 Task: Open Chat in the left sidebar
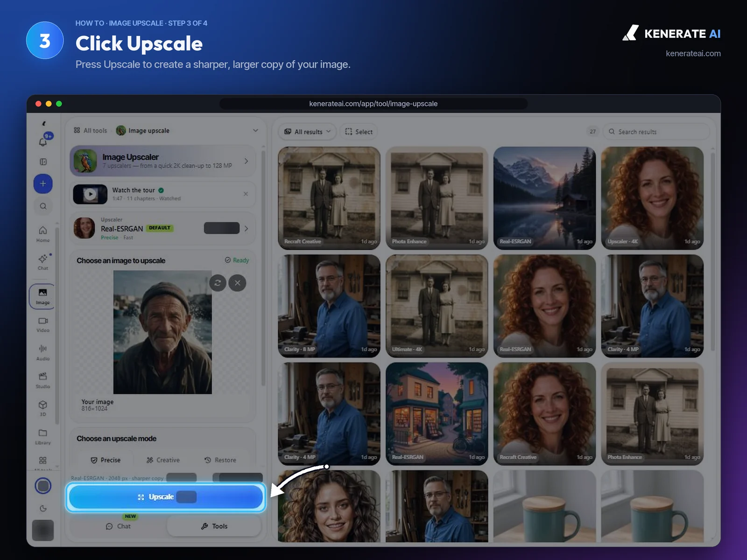pos(43,262)
